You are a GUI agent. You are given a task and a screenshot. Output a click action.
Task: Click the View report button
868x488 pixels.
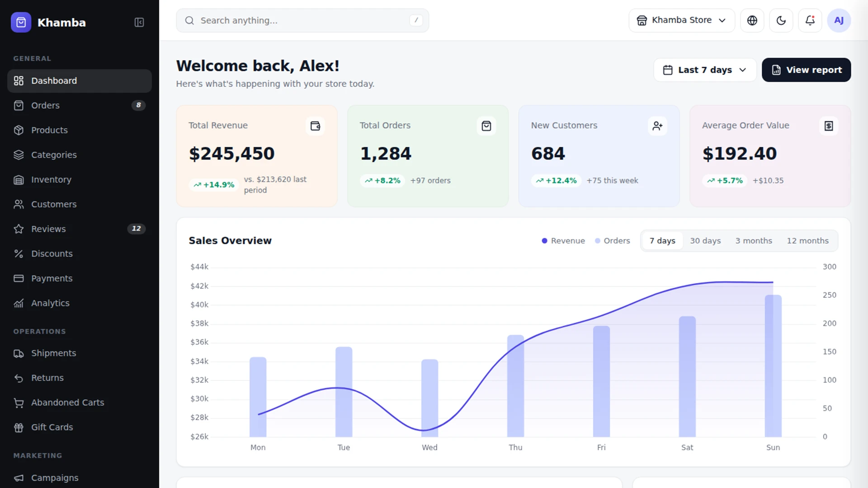tap(807, 70)
